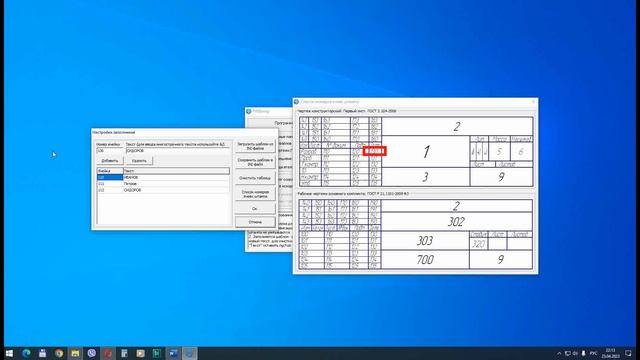Viewport: 640px width, 360px height.
Task: Click stamp cell 302 in the lower stamp
Action: [x=456, y=222]
